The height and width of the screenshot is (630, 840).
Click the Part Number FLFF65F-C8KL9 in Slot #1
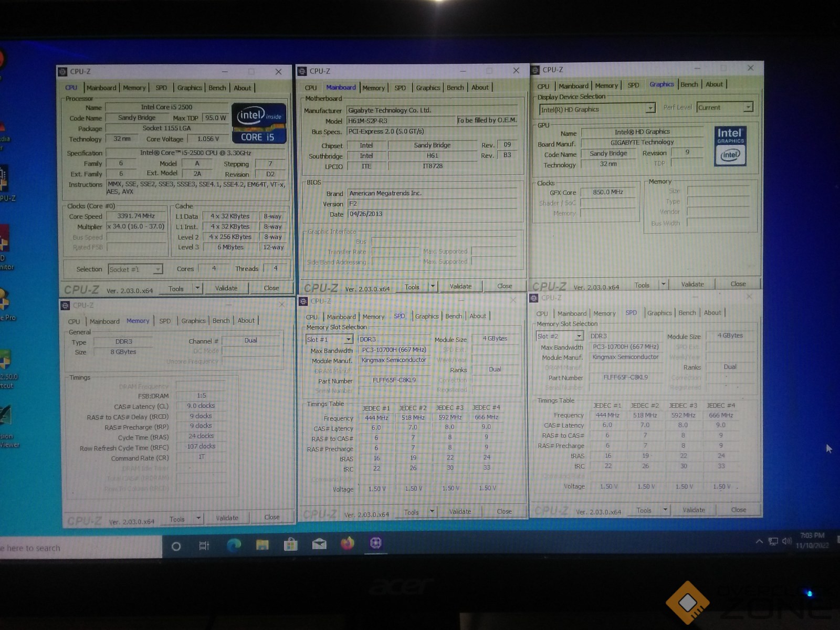coord(394,380)
